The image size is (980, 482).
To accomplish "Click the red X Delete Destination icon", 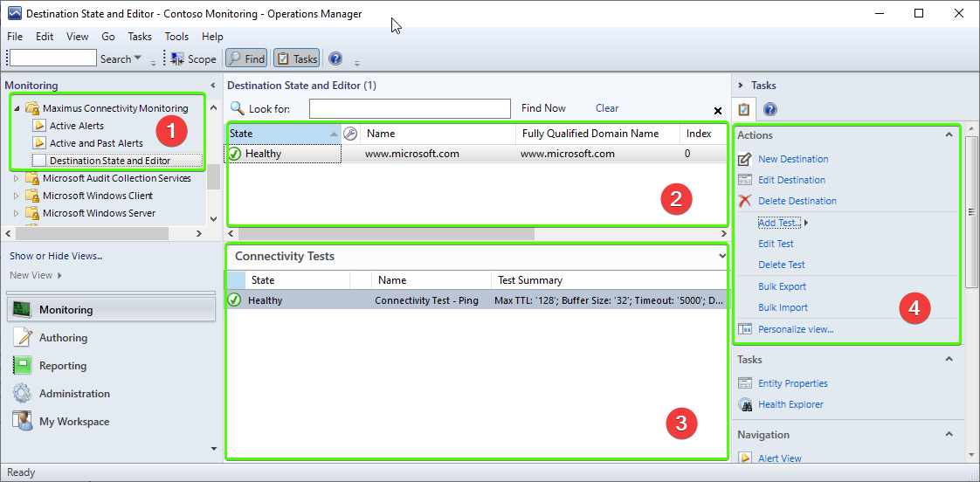I will [745, 201].
